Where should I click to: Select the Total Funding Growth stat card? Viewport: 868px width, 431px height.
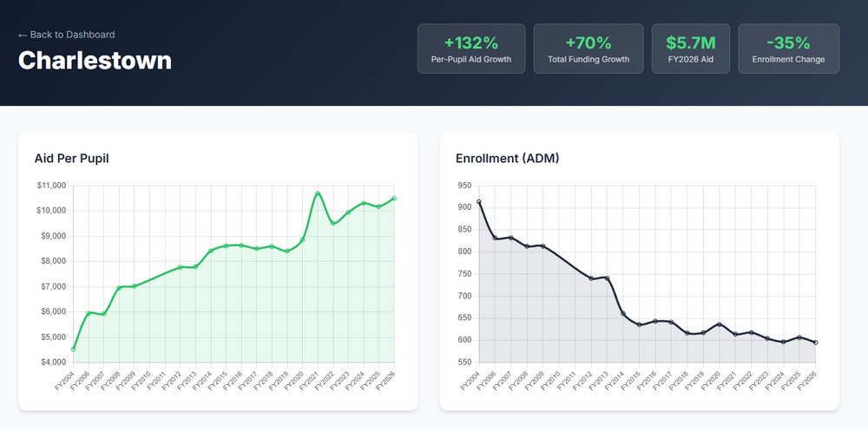click(589, 49)
